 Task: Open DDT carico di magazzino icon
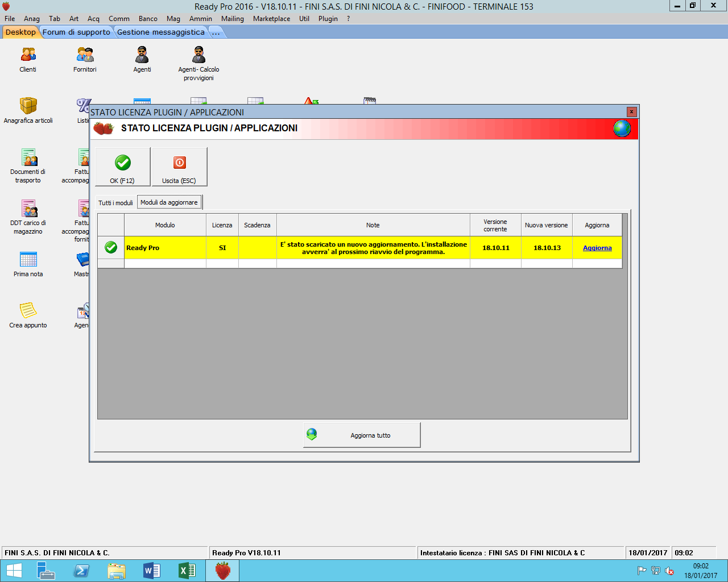tap(28, 217)
